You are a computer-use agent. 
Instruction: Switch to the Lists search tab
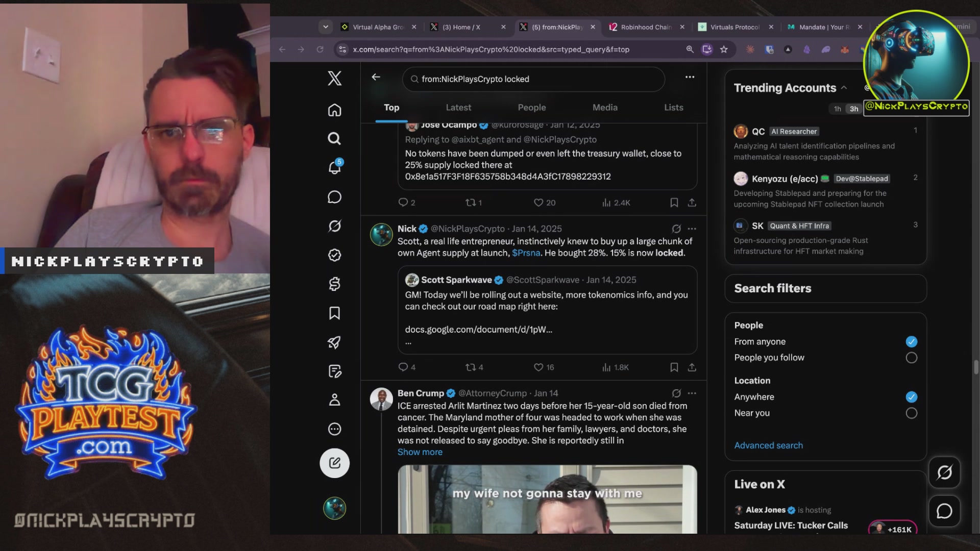[x=673, y=108]
